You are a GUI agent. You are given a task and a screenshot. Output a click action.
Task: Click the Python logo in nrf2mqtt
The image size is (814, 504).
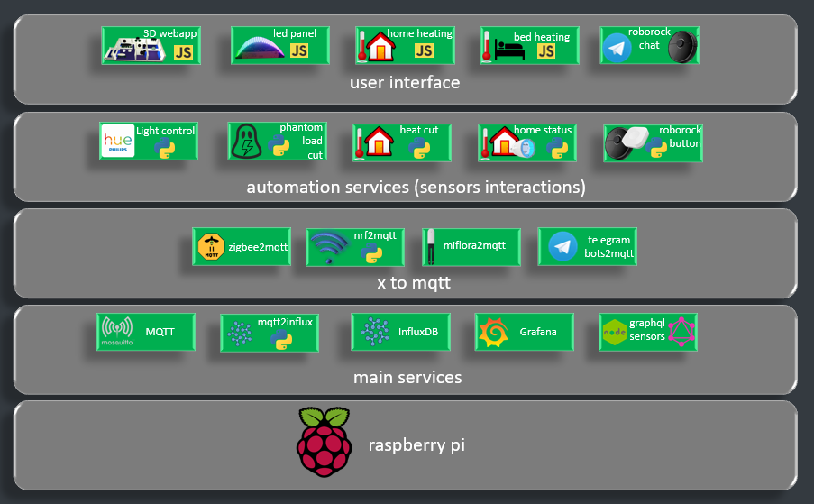[x=371, y=252]
